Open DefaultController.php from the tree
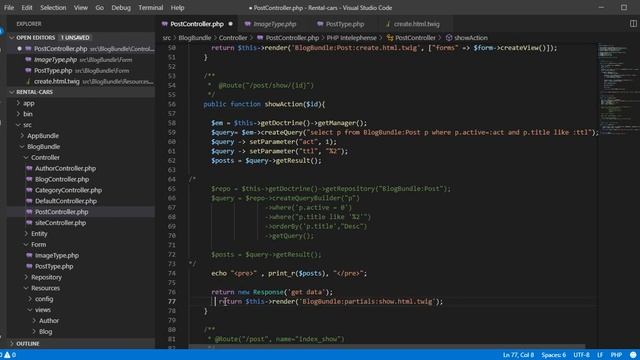This screenshot has height=360, width=640. pyautogui.click(x=66, y=201)
